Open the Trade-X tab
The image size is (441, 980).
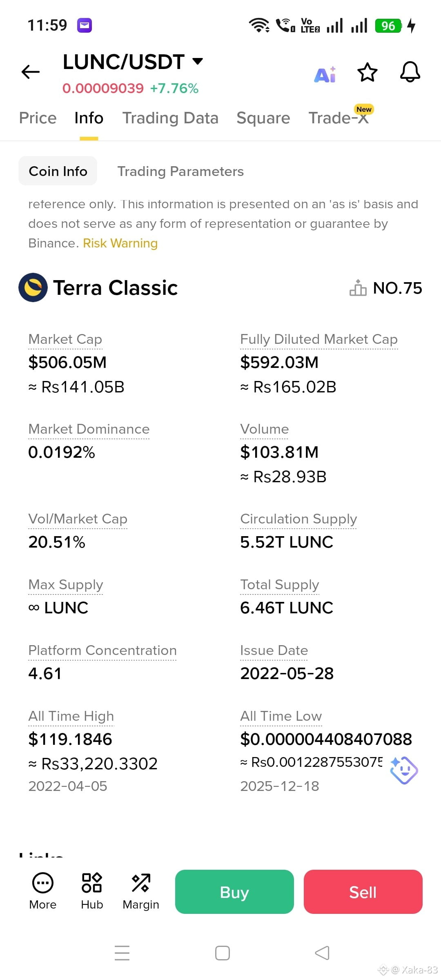click(339, 118)
